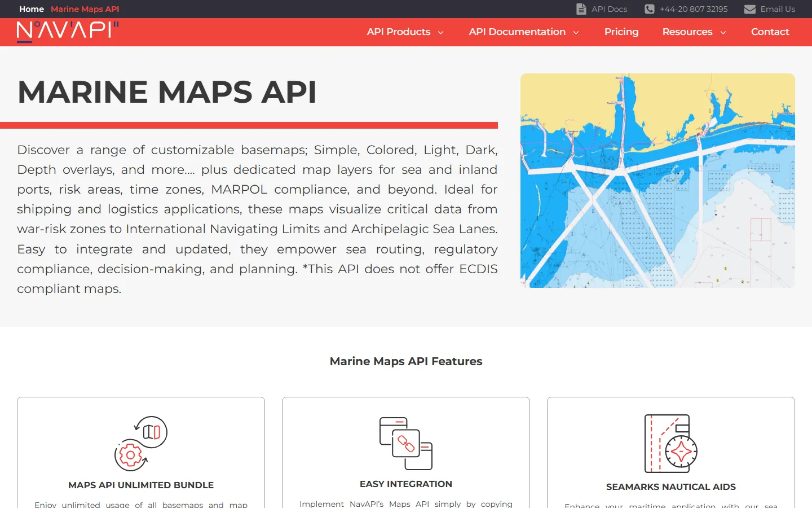
Task: Open the API Documentation menu
Action: pos(517,32)
